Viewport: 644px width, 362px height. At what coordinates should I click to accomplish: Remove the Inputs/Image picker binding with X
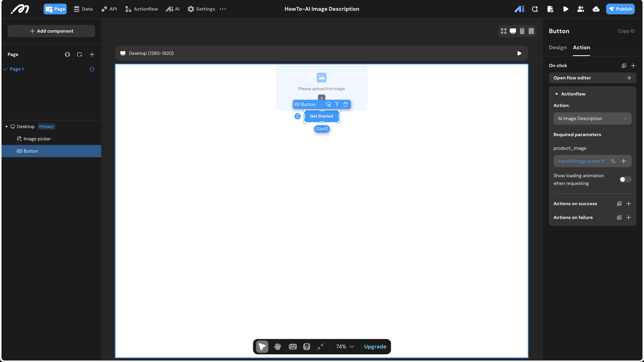coord(603,161)
